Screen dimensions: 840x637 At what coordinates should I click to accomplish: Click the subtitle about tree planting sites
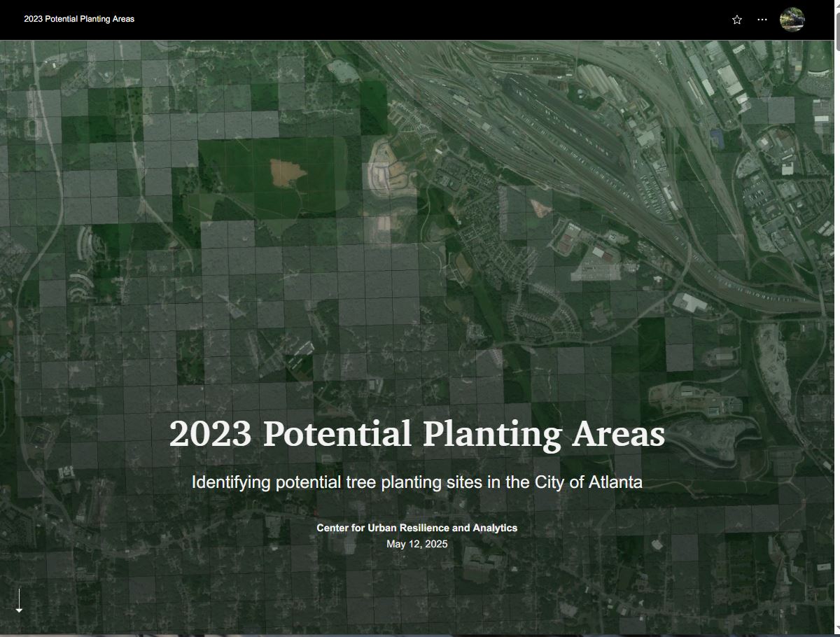click(416, 482)
